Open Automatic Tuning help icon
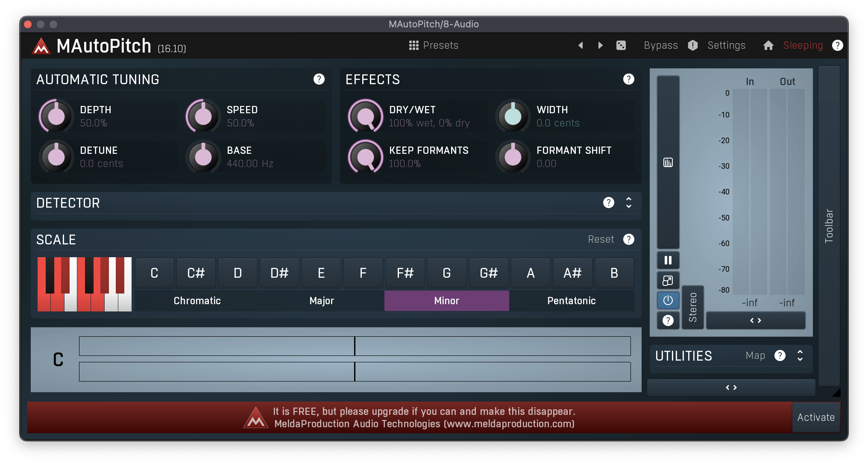The height and width of the screenshot is (464, 868). pyautogui.click(x=319, y=79)
